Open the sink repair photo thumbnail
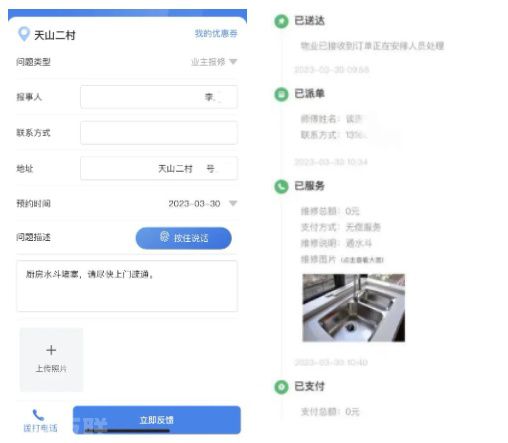This screenshot has width=508, height=443. 354,308
